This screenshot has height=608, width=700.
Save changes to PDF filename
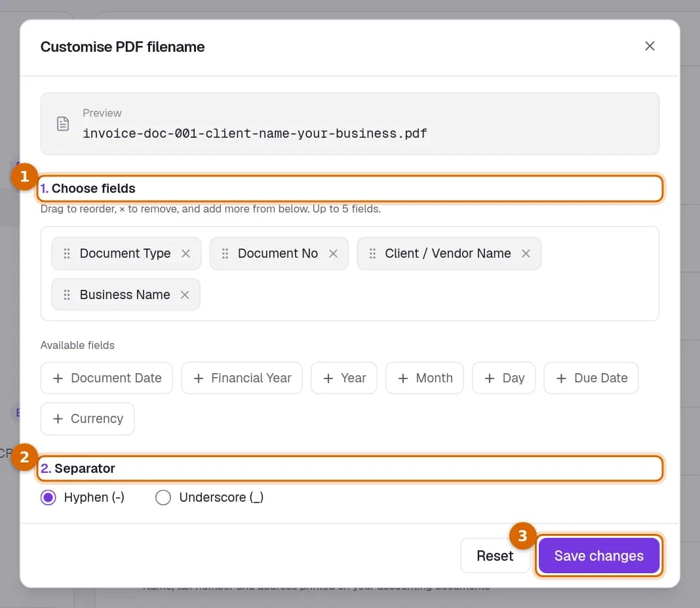pos(599,556)
